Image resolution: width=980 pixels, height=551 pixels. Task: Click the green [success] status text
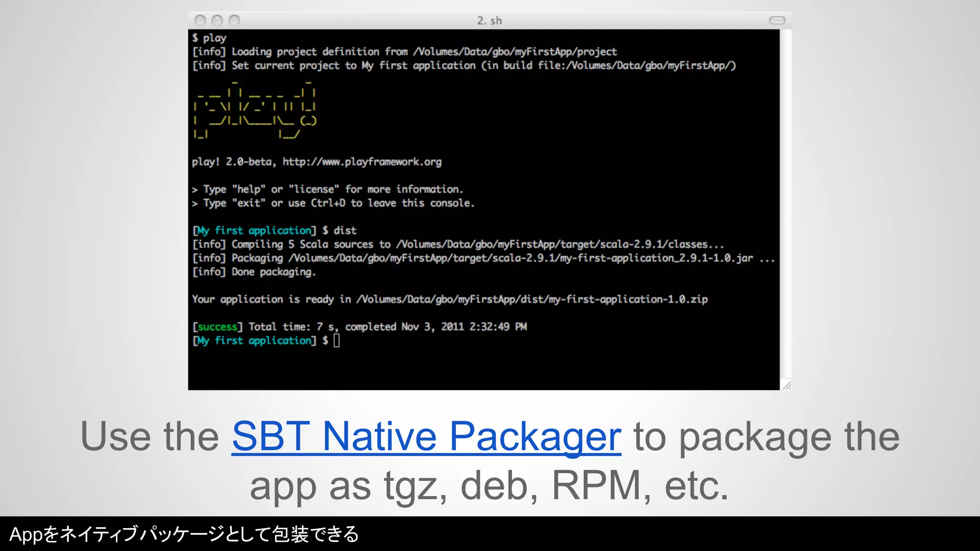(x=217, y=327)
